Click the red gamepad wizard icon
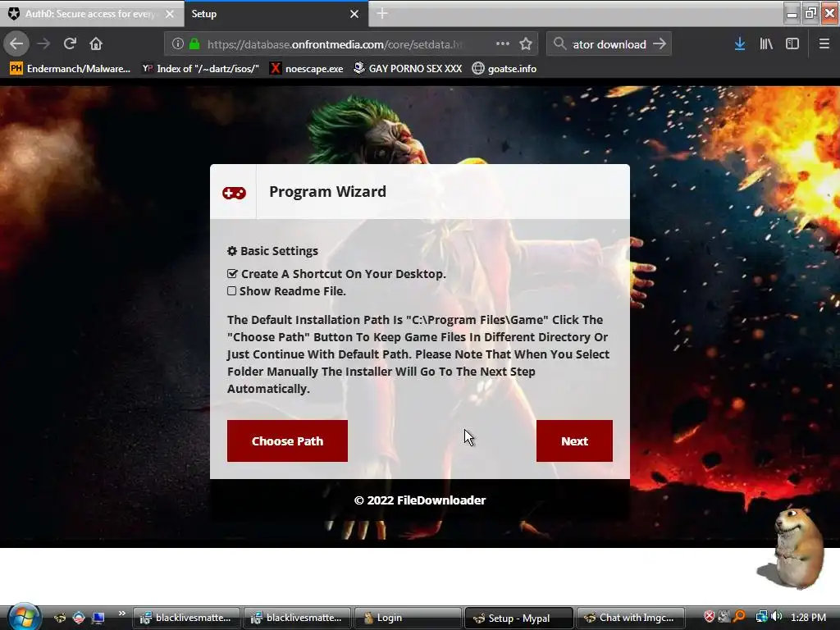Viewport: 840px width, 630px height. click(234, 193)
